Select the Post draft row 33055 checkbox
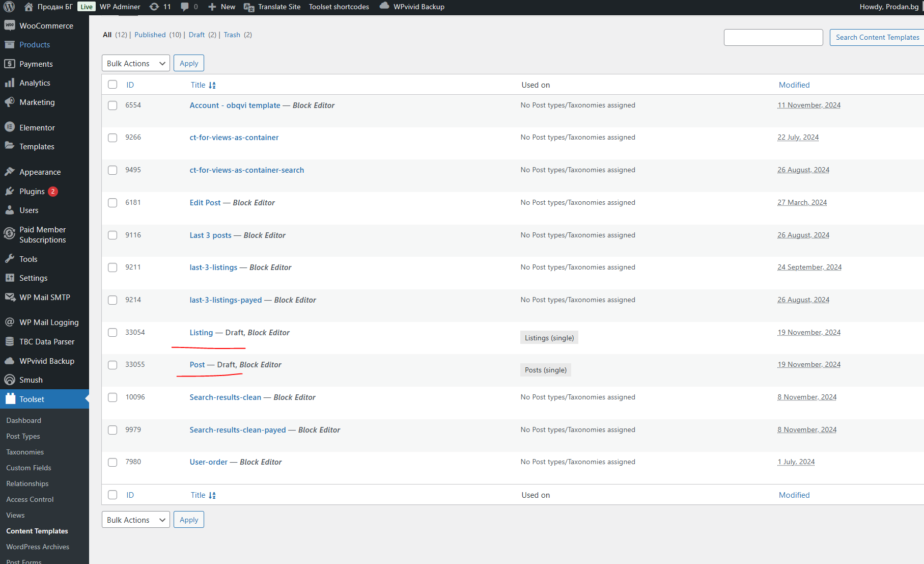The width and height of the screenshot is (924, 564). pos(113,365)
